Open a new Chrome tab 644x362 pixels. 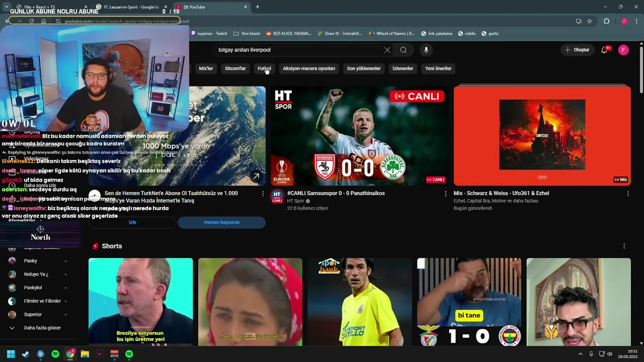click(x=258, y=7)
